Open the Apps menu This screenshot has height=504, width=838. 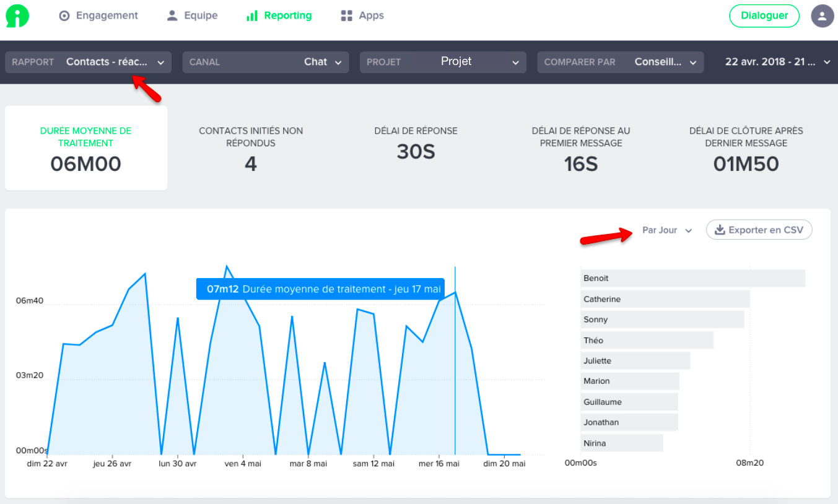[x=362, y=15]
